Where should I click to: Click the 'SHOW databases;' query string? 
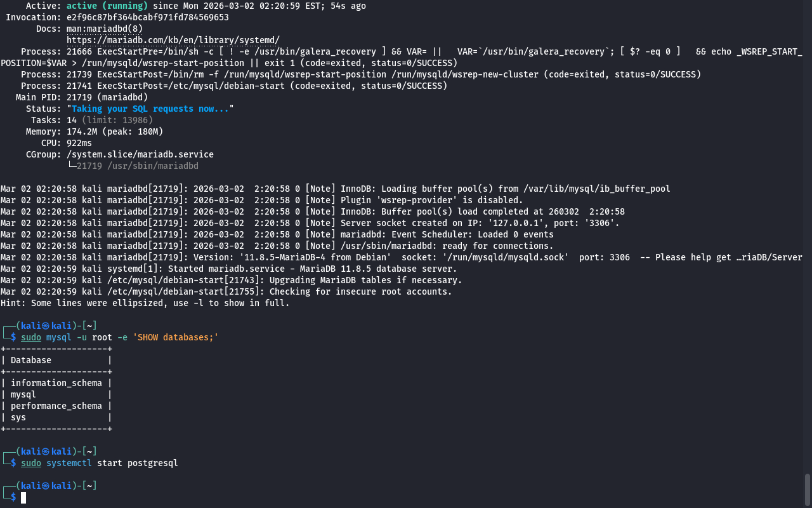175,337
